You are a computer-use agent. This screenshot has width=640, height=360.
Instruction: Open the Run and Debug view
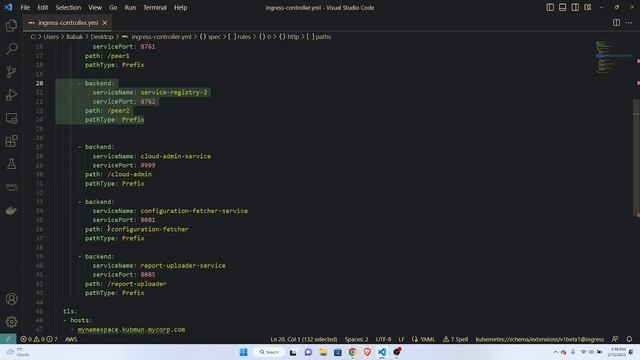(x=11, y=95)
